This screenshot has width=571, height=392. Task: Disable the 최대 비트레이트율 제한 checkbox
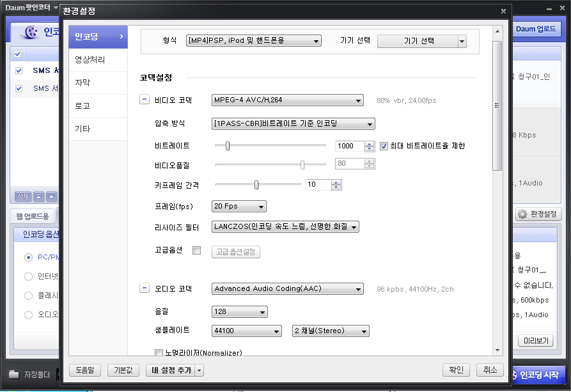point(384,146)
